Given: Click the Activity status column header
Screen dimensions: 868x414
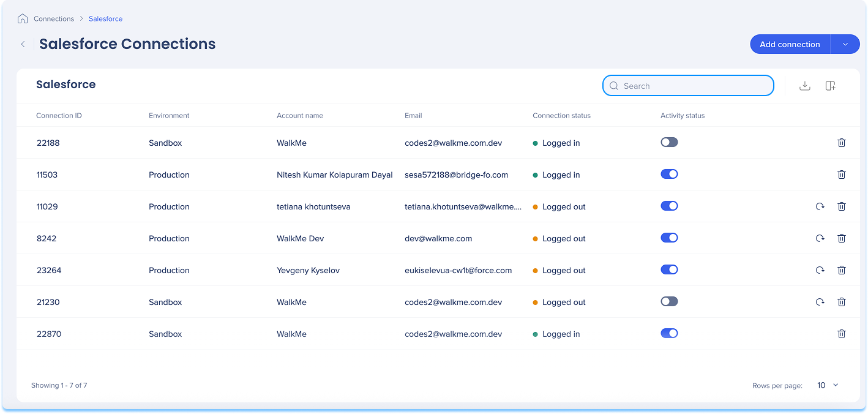Looking at the screenshot, I should (683, 115).
